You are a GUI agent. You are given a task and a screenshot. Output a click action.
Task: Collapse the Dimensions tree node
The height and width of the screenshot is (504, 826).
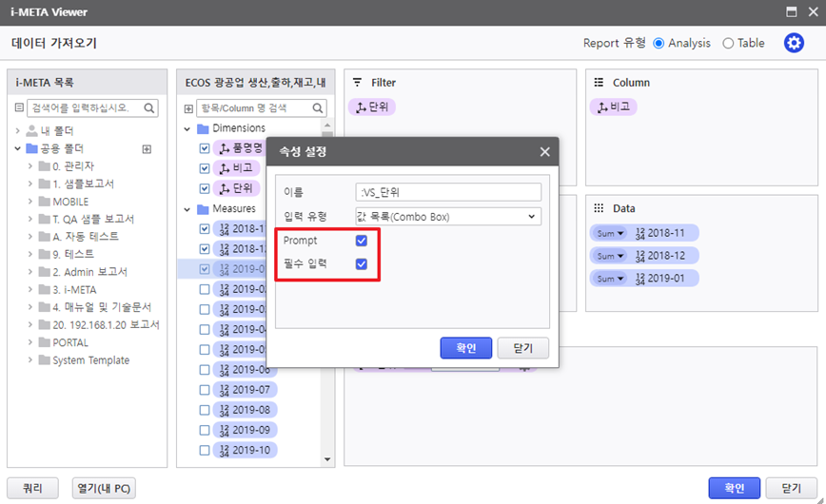coord(189,128)
